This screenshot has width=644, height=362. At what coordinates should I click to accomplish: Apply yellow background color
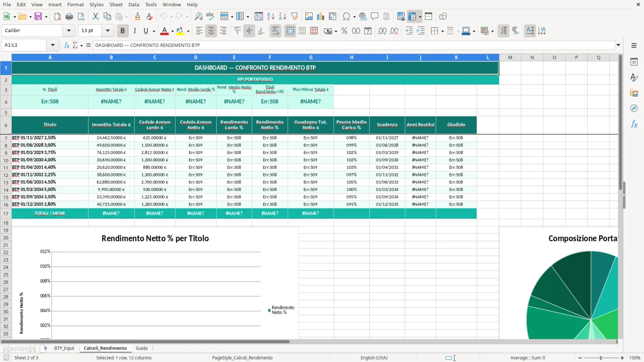click(x=180, y=31)
